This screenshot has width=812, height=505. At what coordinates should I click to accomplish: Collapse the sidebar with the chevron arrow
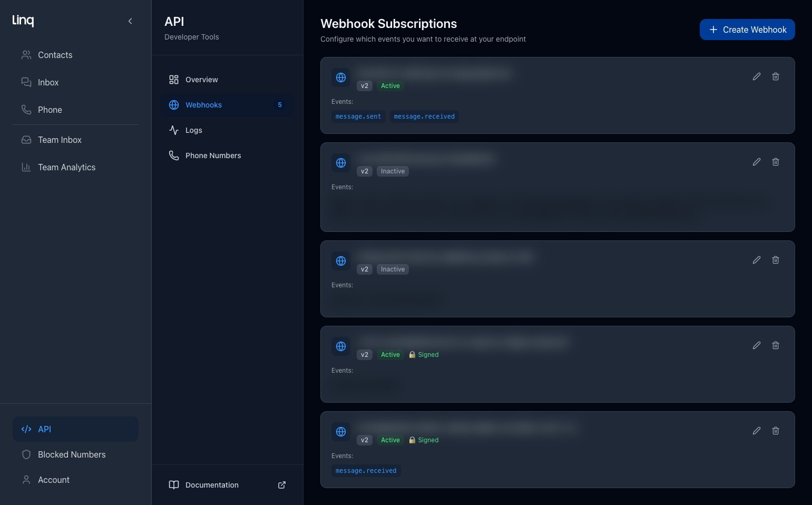(x=130, y=21)
